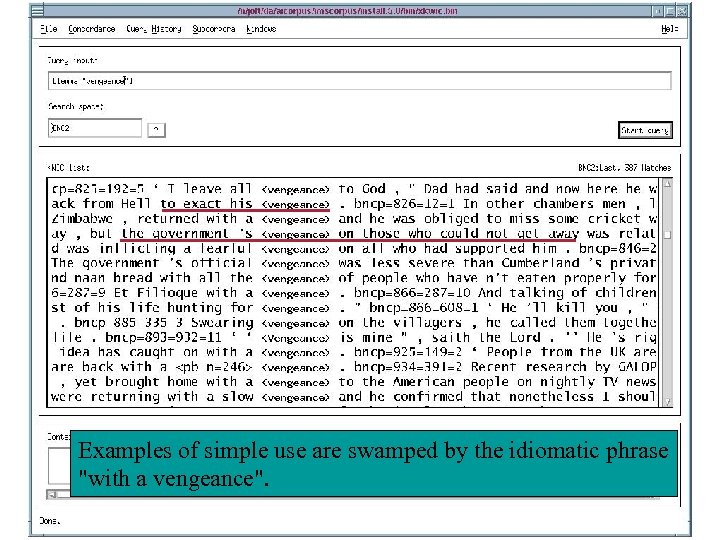Select line 'were returning with a slow vengeance'
This screenshot has height=540, width=720.
354,397
